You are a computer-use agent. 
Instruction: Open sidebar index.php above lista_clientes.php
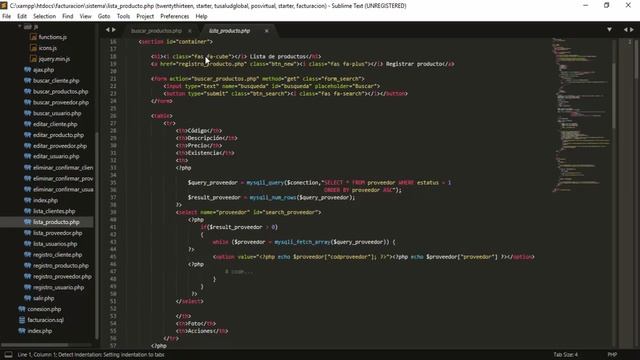[45, 200]
